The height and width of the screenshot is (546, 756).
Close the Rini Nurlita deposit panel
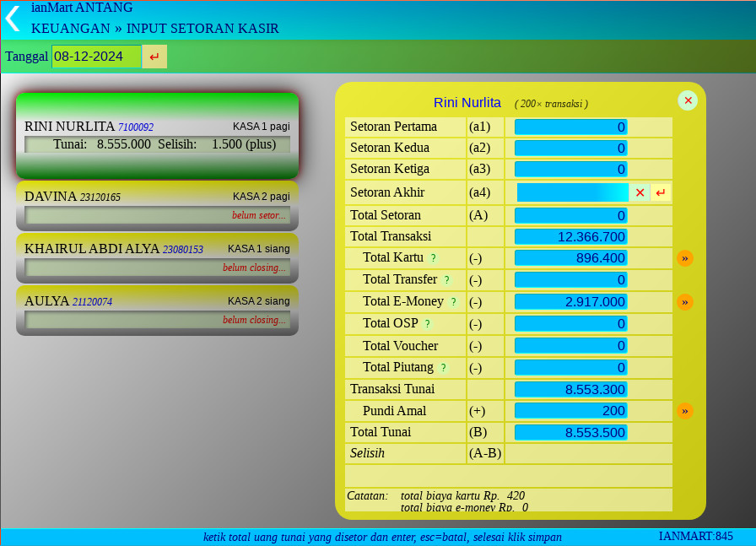point(688,100)
